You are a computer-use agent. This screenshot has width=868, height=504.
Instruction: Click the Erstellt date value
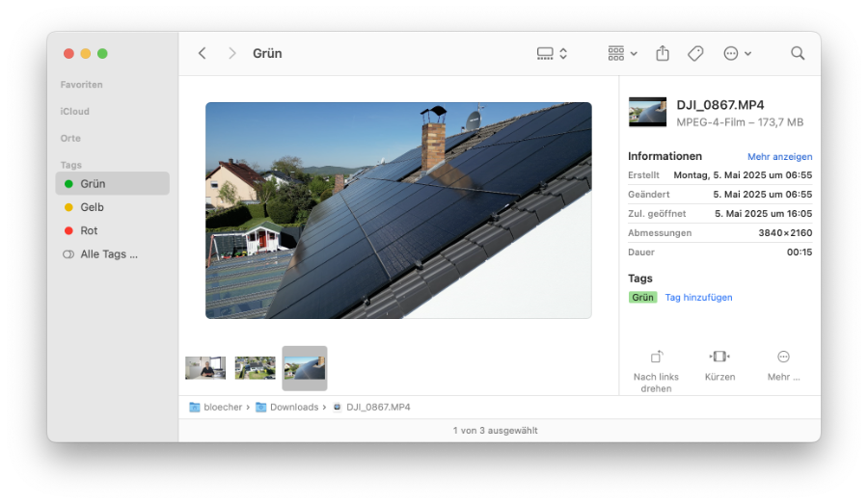(x=743, y=175)
